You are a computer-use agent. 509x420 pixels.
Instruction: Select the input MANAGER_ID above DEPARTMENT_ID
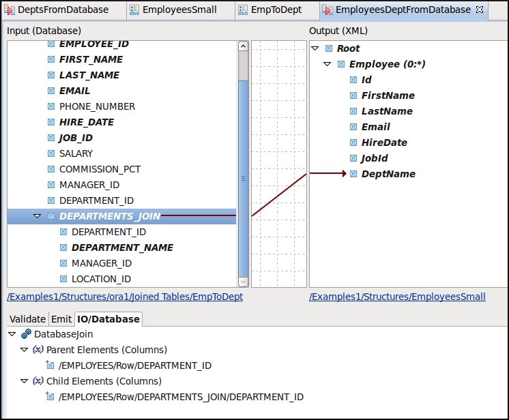(x=89, y=185)
